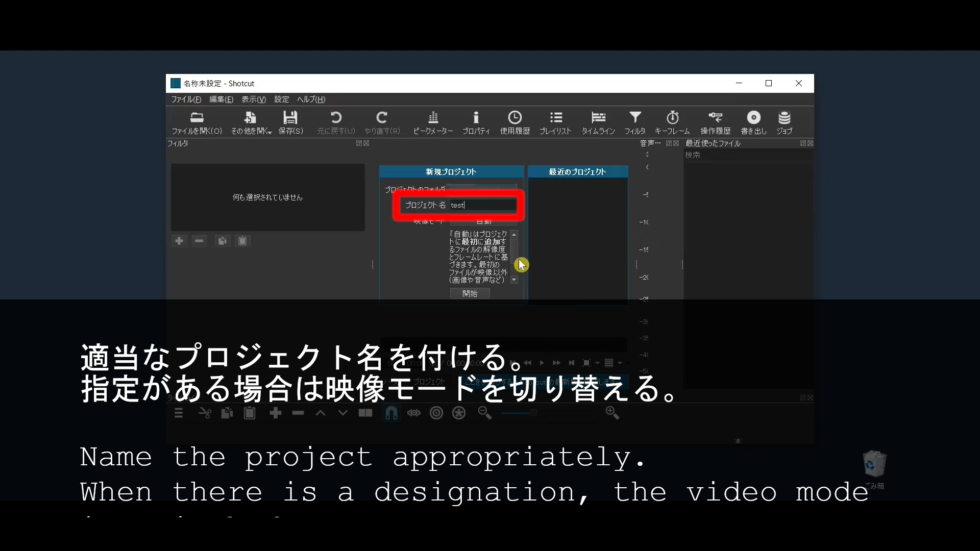
Task: Play the video in the player
Action: [x=542, y=363]
